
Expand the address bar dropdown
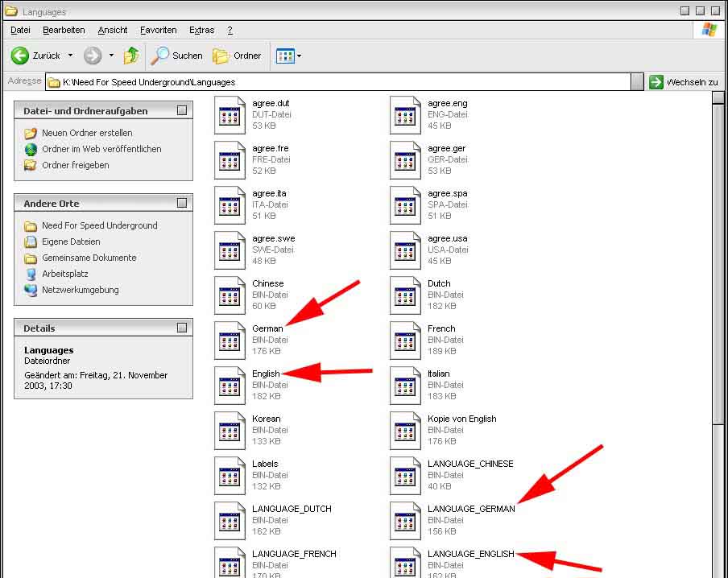[638, 82]
